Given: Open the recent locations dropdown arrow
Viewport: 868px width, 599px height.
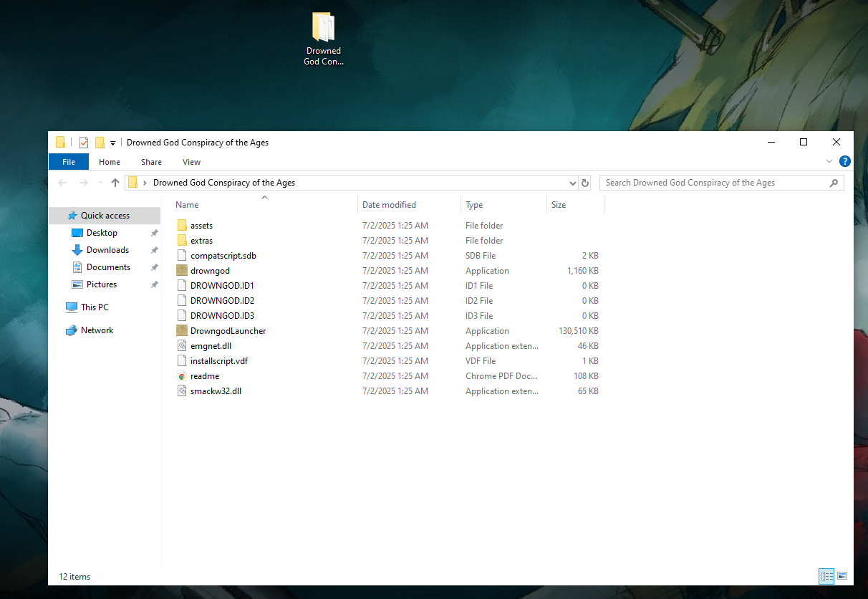Looking at the screenshot, I should tap(100, 183).
